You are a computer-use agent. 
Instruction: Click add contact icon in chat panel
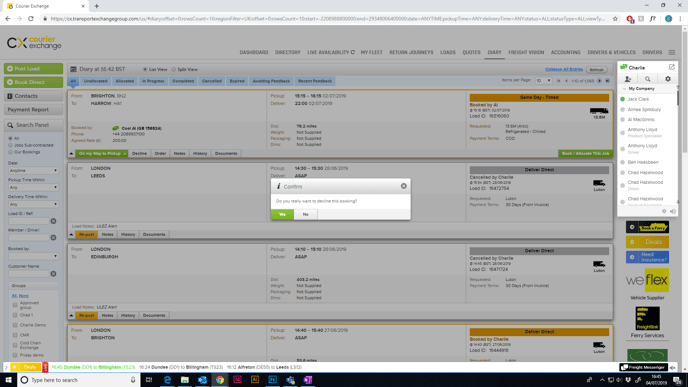coord(628,79)
